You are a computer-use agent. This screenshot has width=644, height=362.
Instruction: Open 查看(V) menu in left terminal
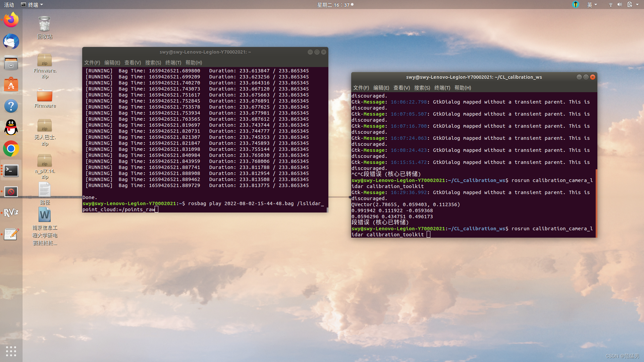pos(133,63)
